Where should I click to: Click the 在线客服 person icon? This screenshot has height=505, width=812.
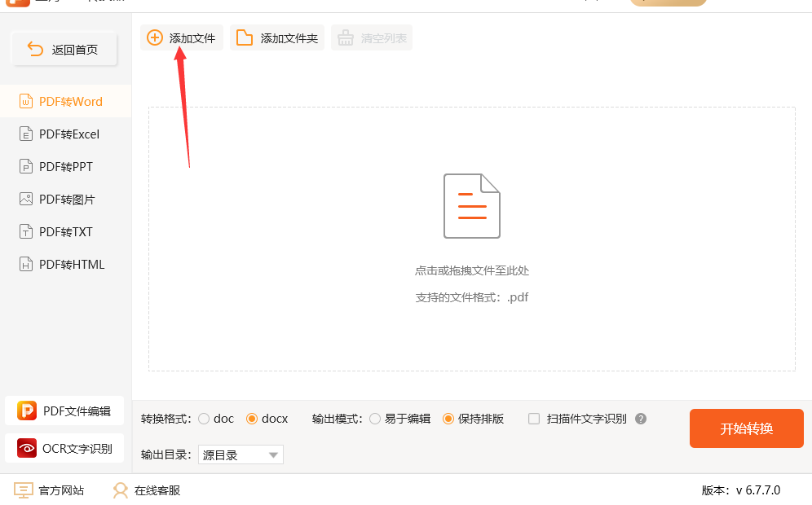coord(120,490)
